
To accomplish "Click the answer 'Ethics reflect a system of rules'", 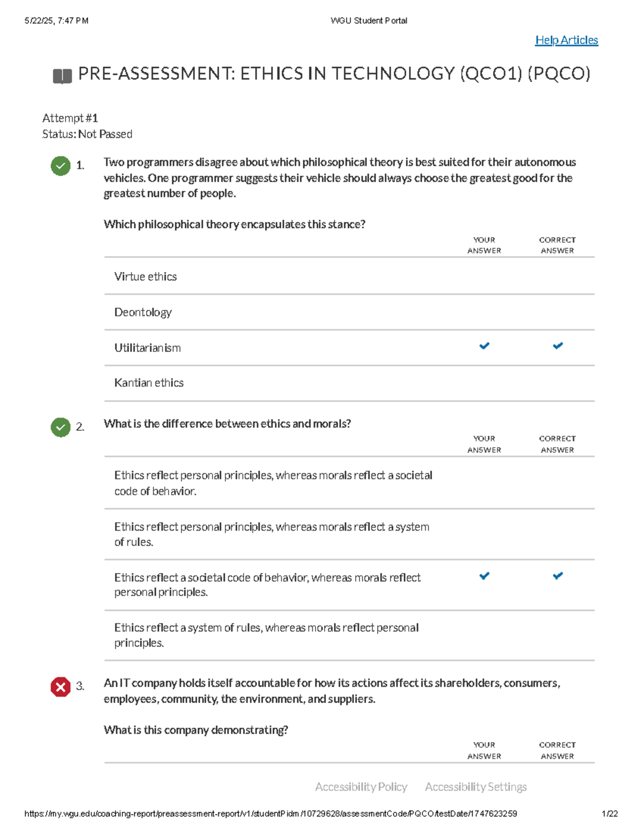I will [266, 635].
